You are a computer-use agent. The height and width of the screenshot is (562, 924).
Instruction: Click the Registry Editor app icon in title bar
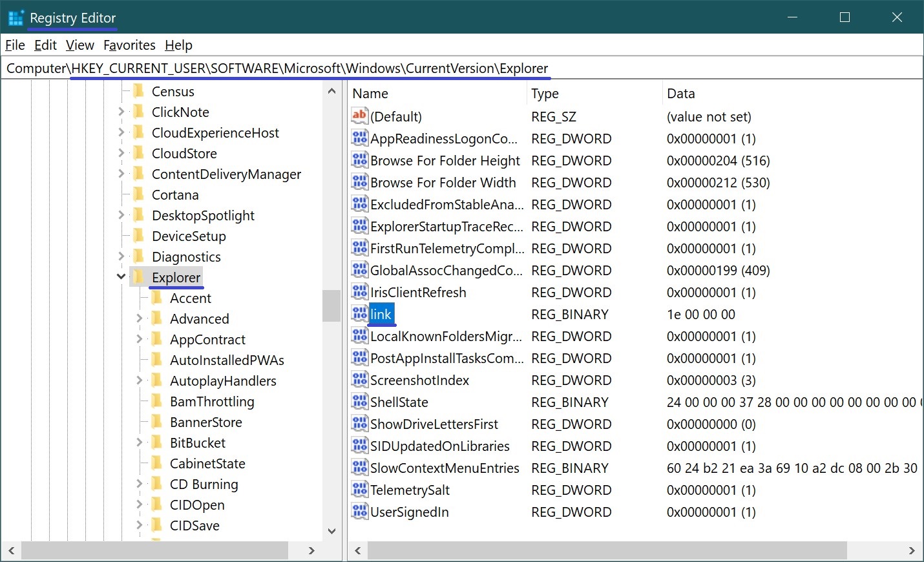pos(16,18)
